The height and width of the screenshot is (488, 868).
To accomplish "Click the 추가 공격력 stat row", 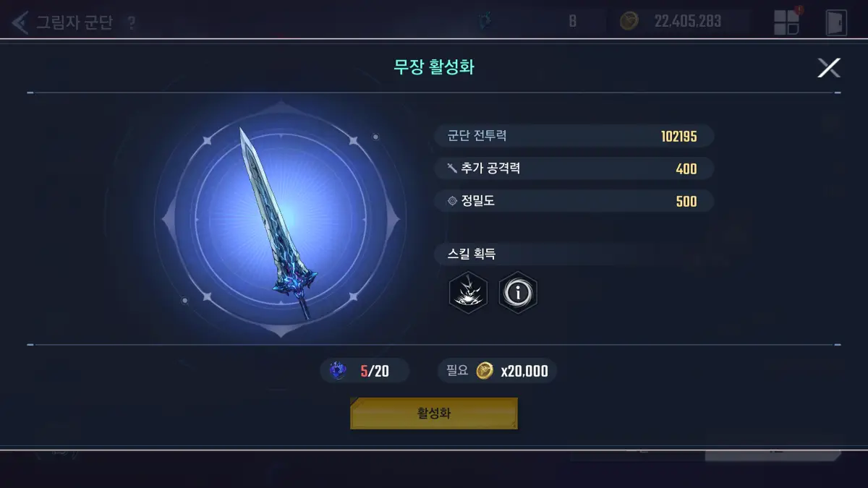I will click(x=574, y=168).
